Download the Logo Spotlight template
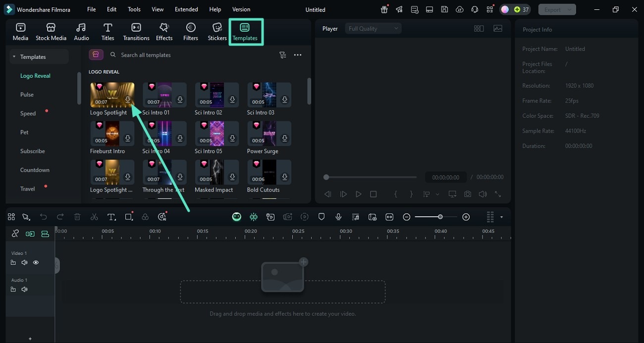This screenshot has width=644, height=343. (x=128, y=100)
